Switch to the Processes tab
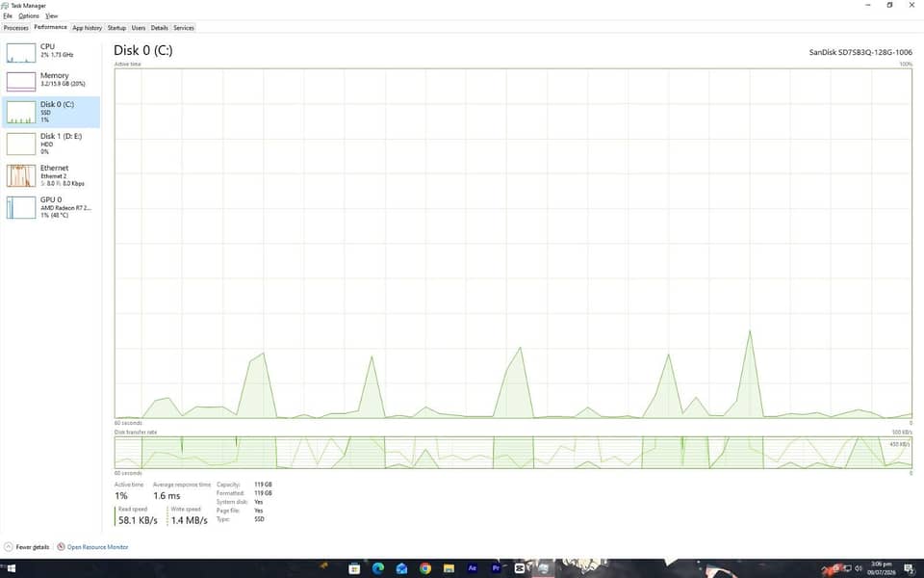This screenshot has height=578, width=924. point(16,28)
